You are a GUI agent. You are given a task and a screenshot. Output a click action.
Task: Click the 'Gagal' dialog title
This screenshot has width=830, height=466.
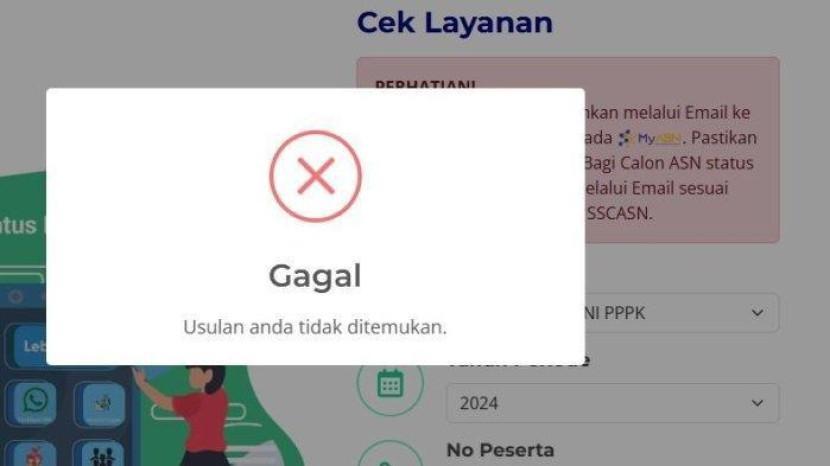[315, 276]
